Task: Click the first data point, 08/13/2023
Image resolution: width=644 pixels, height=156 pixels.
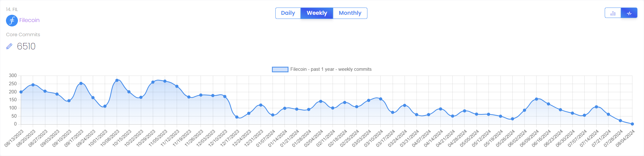Action: click(x=21, y=92)
